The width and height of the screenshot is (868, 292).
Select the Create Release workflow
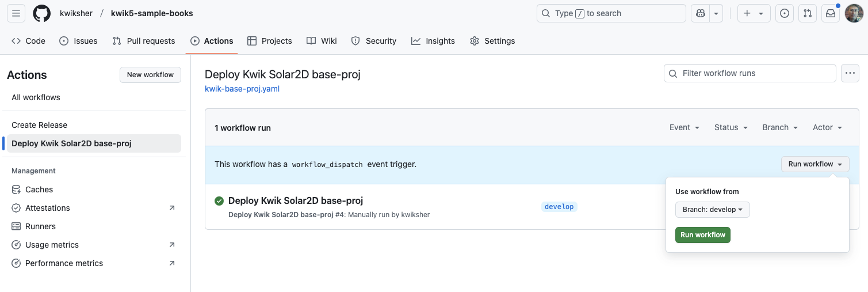(94, 125)
